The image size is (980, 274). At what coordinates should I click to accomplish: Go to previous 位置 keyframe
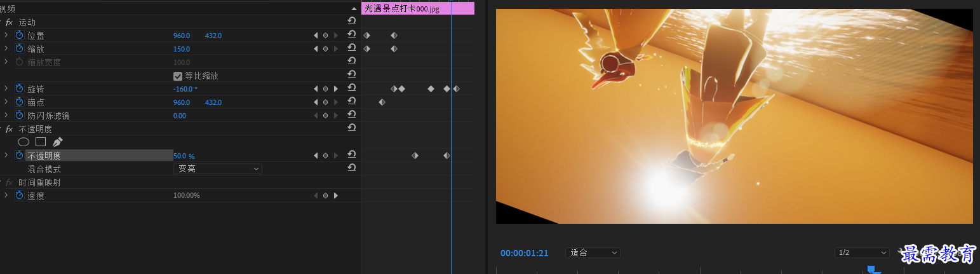pyautogui.click(x=316, y=36)
